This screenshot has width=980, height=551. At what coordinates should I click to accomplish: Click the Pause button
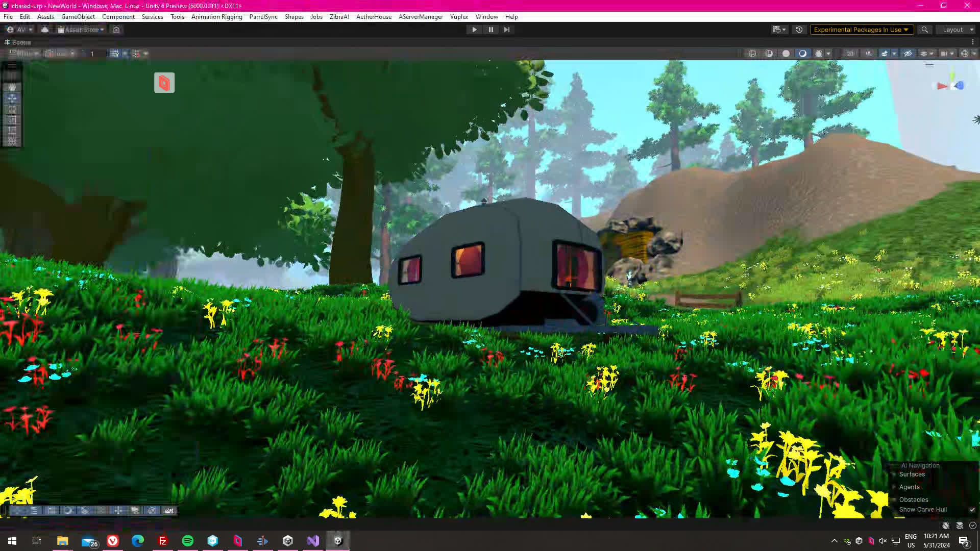click(x=491, y=30)
